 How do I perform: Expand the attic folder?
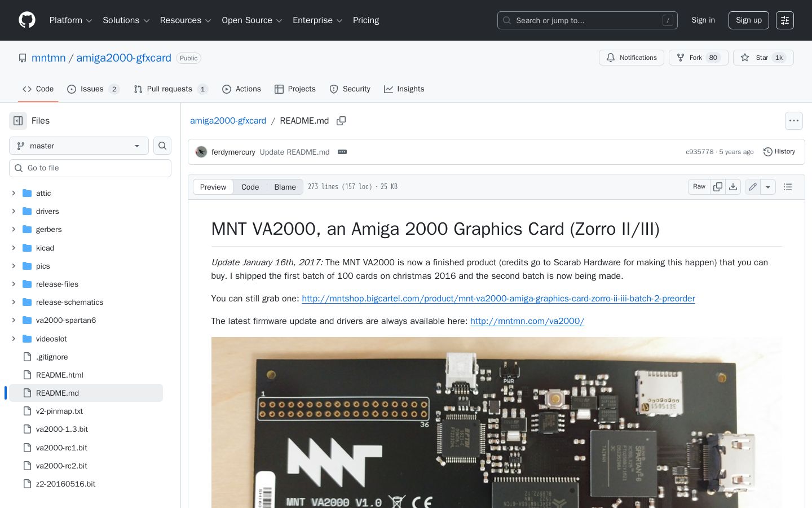14,193
